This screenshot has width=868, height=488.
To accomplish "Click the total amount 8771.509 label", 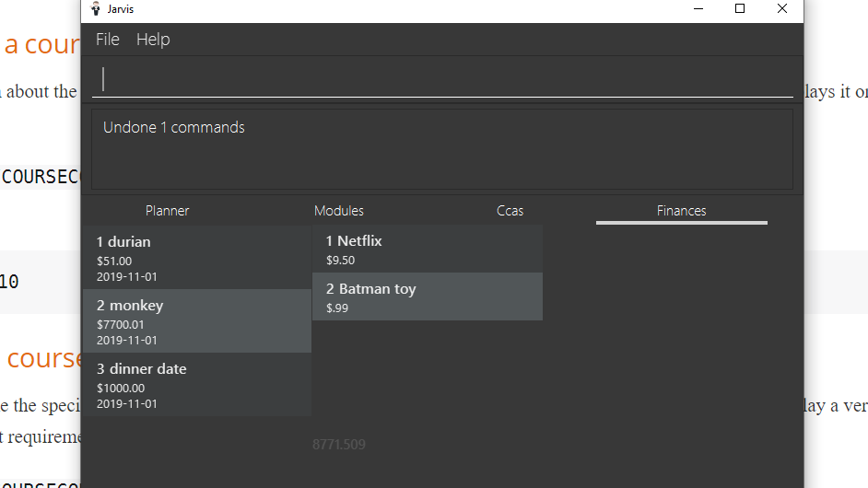I will click(x=339, y=445).
